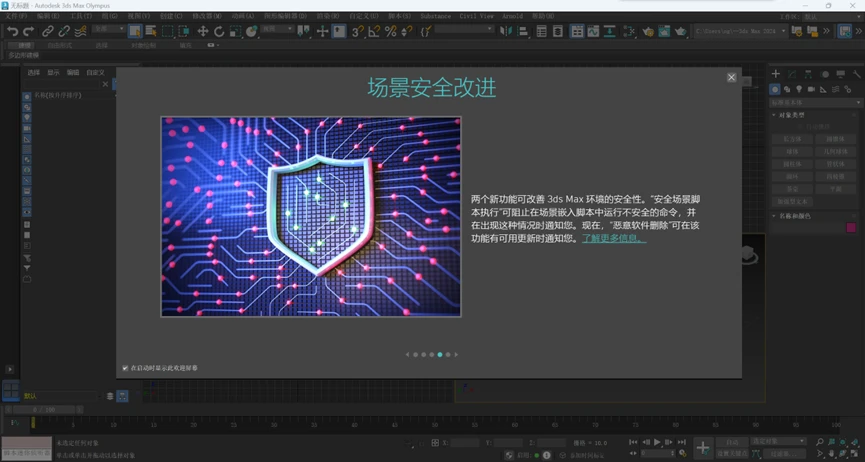Click the shield security image thumbnail
The image size is (865, 462).
point(311,216)
